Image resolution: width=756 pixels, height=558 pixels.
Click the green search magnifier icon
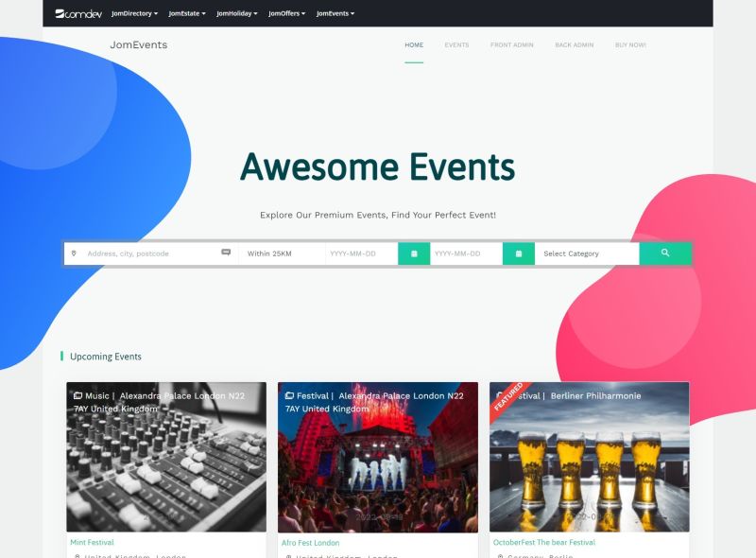point(665,253)
